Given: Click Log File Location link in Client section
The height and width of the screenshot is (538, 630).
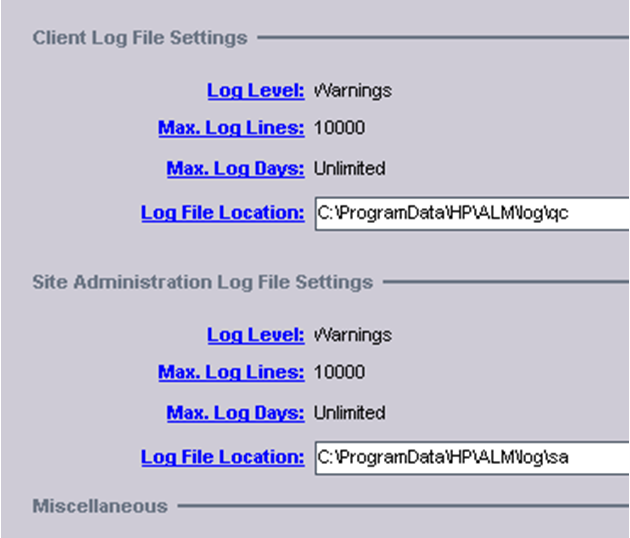Looking at the screenshot, I should tap(222, 212).
